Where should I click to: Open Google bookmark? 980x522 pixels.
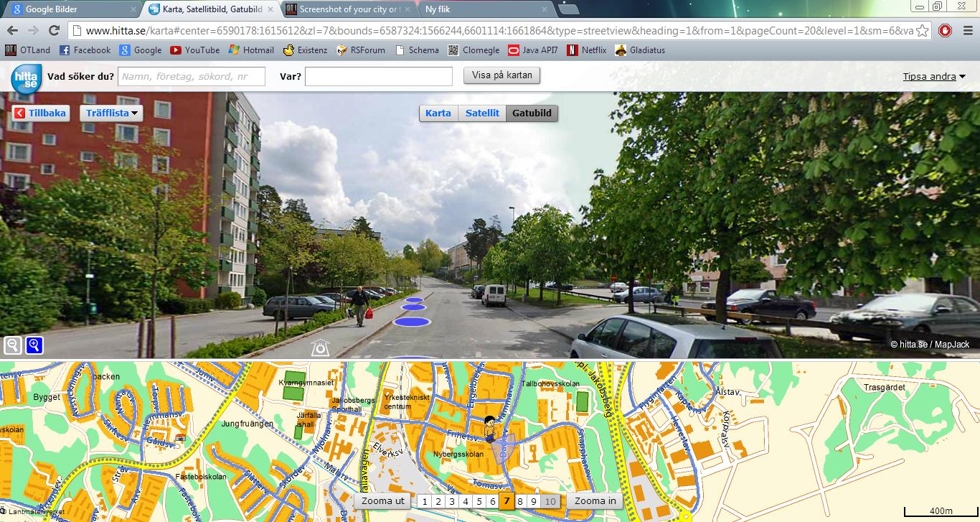click(141, 50)
